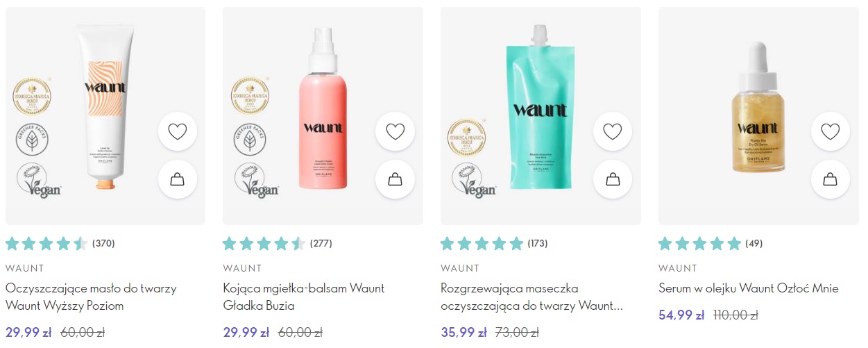Add Gładka Buzia mist-balm to shopping bag

pos(395,179)
